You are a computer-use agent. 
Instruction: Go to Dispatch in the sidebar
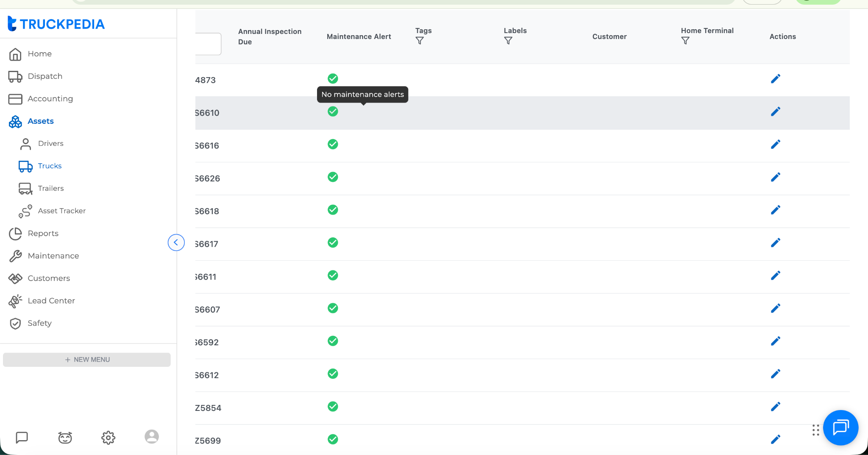click(45, 76)
